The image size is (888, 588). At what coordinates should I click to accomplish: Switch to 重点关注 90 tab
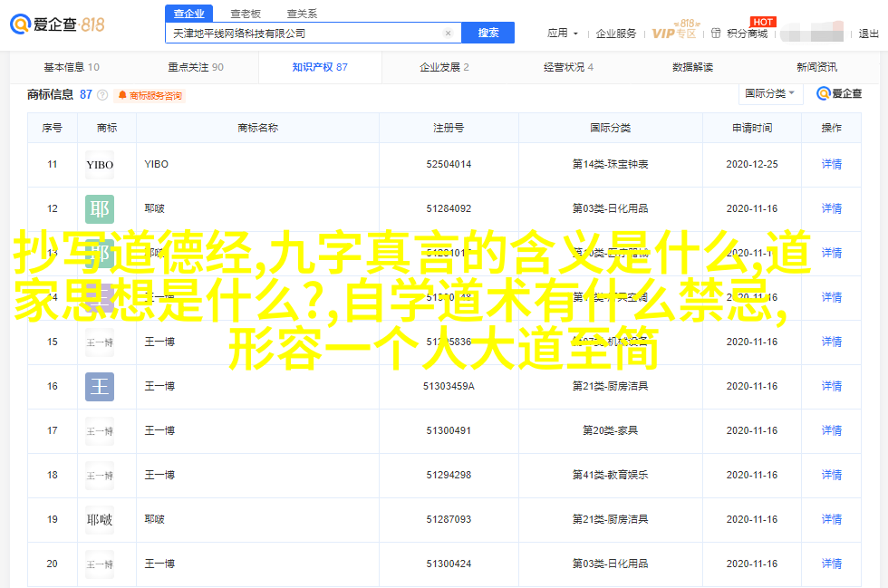pyautogui.click(x=196, y=67)
